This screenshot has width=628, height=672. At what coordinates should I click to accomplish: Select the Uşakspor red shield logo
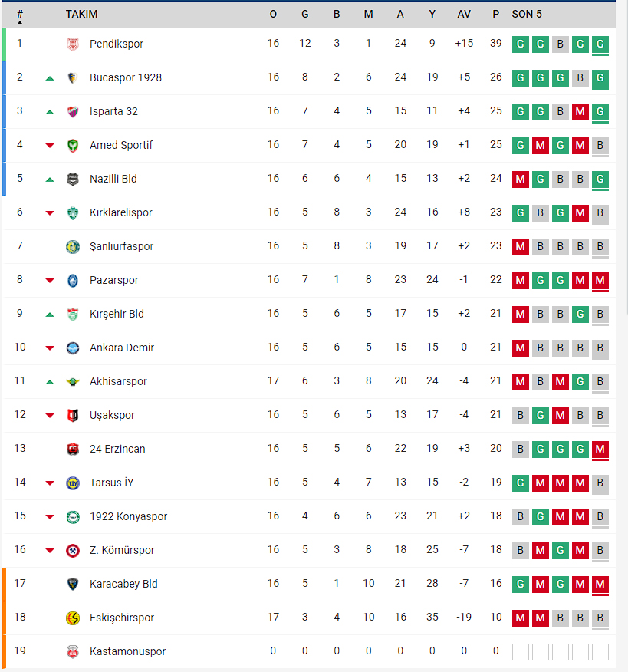[73, 415]
